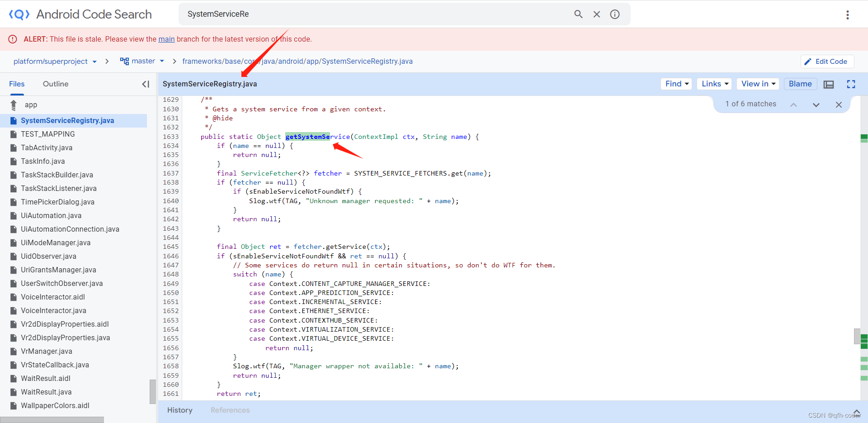Open UserSwitchObserver.java file
868x423 pixels.
(x=62, y=284)
